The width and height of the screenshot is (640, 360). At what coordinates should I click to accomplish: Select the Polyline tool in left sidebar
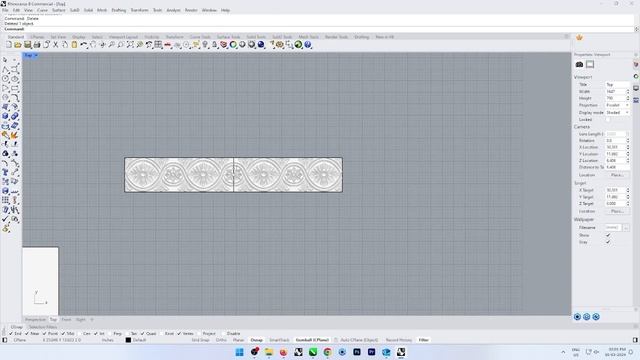coord(6,69)
